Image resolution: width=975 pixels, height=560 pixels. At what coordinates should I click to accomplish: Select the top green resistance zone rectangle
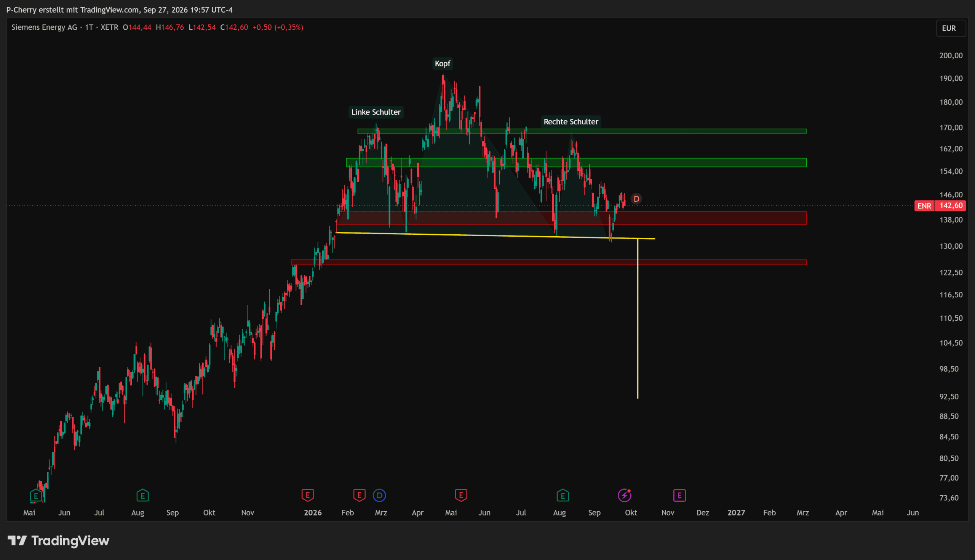point(582,131)
